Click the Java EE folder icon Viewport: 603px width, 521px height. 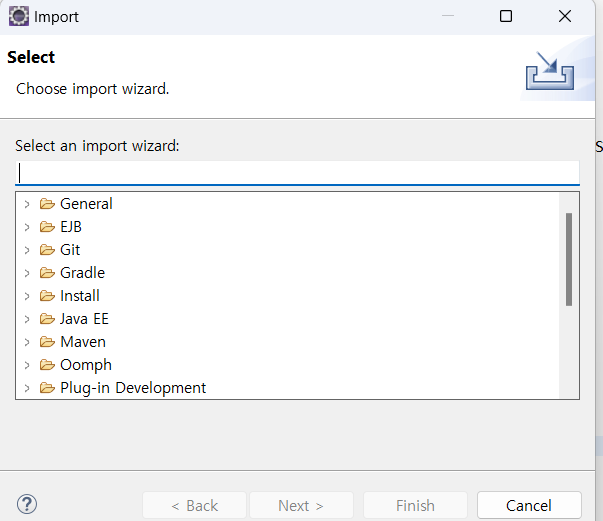[x=47, y=319]
